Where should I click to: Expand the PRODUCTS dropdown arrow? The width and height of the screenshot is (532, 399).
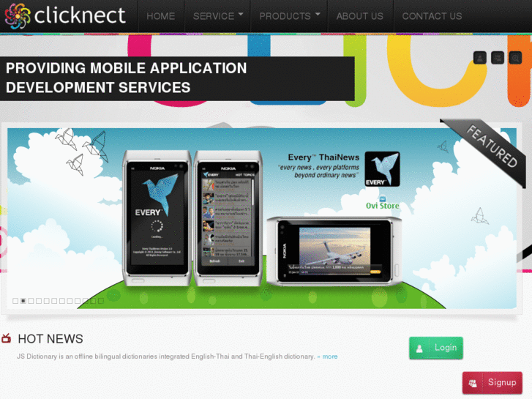click(x=318, y=14)
